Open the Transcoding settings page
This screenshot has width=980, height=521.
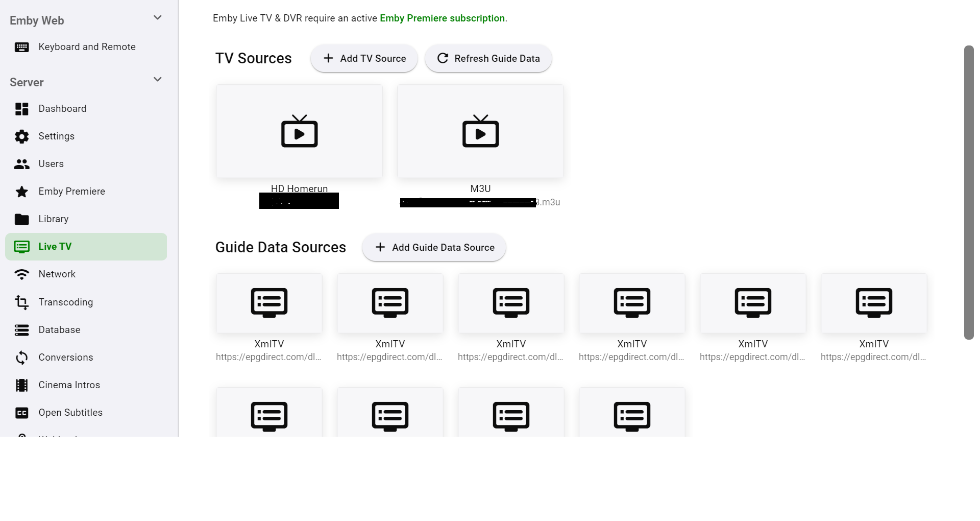pyautogui.click(x=86, y=302)
